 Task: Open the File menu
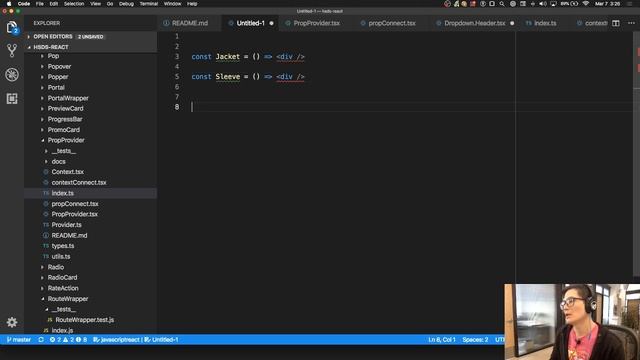[x=40, y=4]
